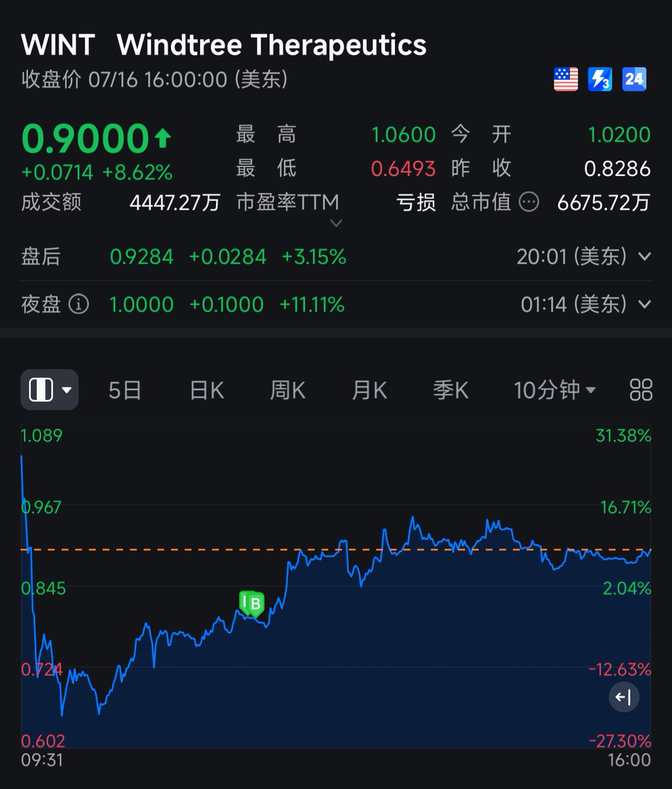The width and height of the screenshot is (672, 789).
Task: Tap the 亏损 P/E value
Action: [x=416, y=203]
